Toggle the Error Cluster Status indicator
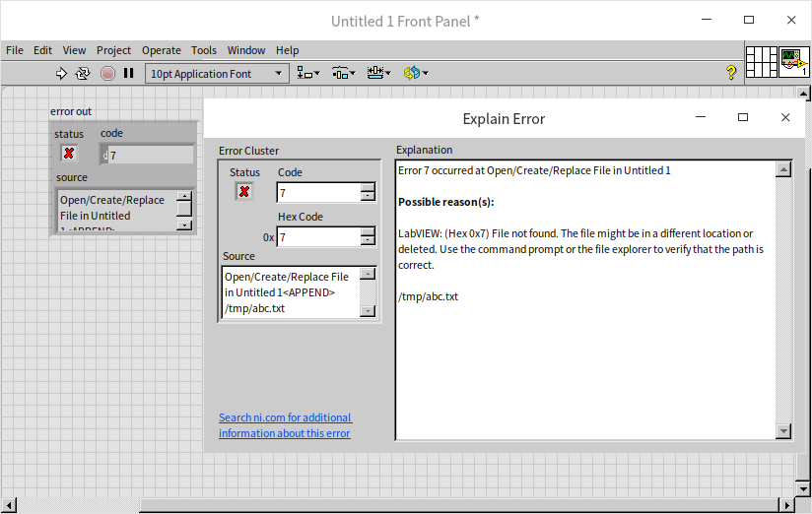This screenshot has height=514, width=812. point(244,191)
